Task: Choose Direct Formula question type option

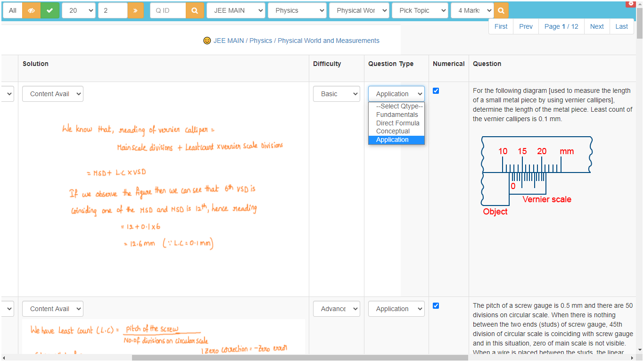Action: pyautogui.click(x=396, y=123)
